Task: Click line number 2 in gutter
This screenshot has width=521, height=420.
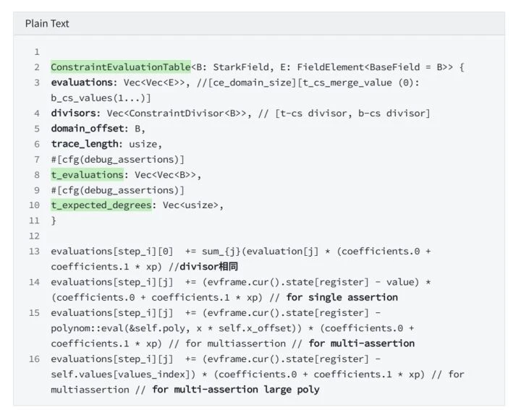Action: (x=37, y=67)
